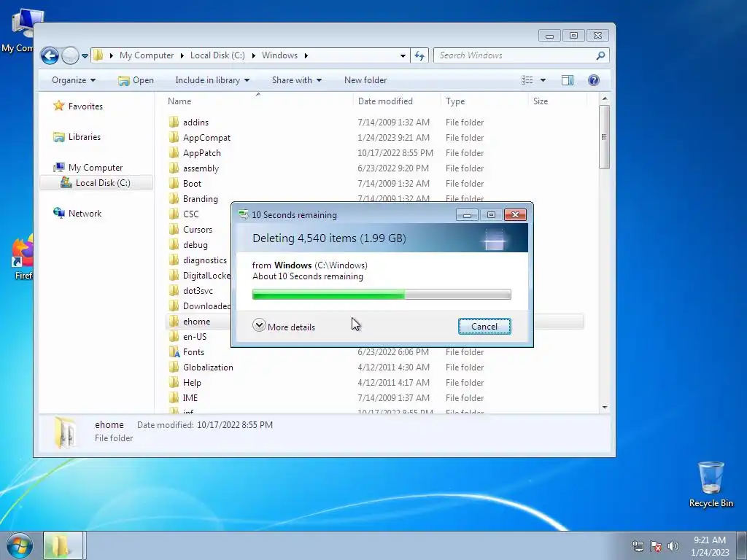Select the AppPatch folder icon
This screenshot has width=747, height=560.
tap(174, 153)
